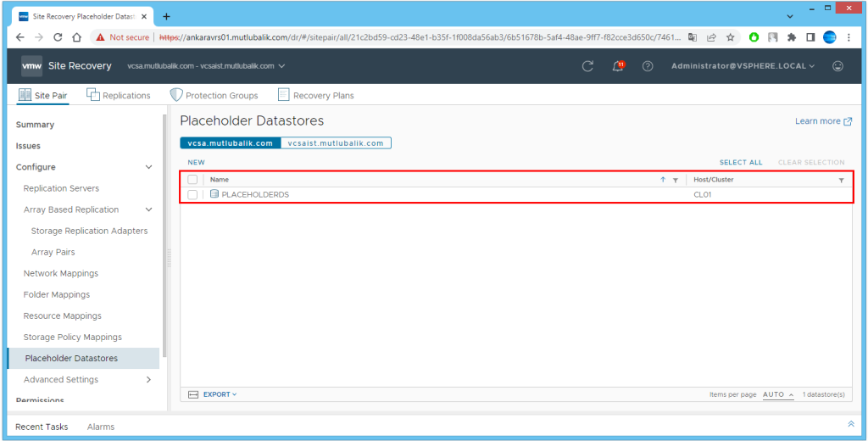The height and width of the screenshot is (441, 868).
Task: Click the Host/Cluster column filter icon
Action: (x=842, y=180)
